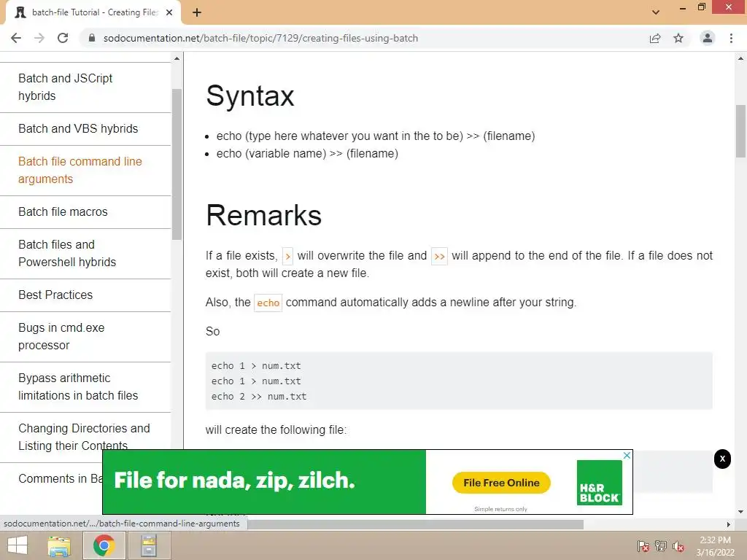Viewport: 747px width, 560px height.
Task: Open Bugs in cmd.exe processor topic
Action: click(x=85, y=336)
